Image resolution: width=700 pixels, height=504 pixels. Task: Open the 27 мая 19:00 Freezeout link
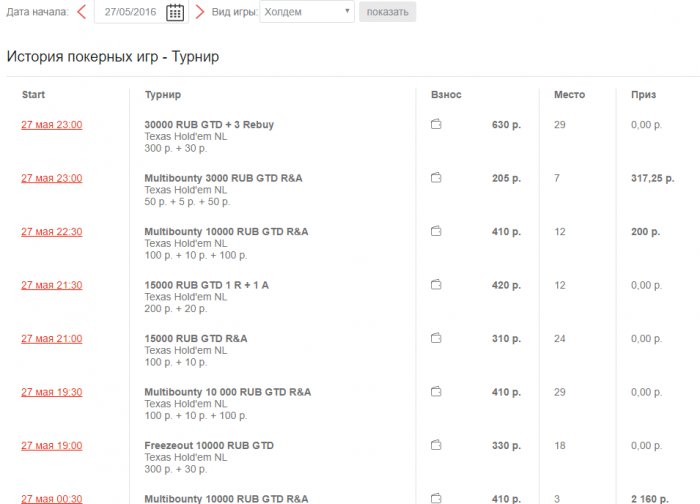point(52,445)
